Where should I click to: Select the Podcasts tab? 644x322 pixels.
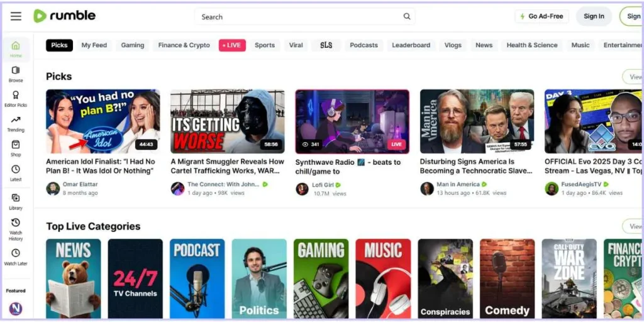[x=364, y=45]
